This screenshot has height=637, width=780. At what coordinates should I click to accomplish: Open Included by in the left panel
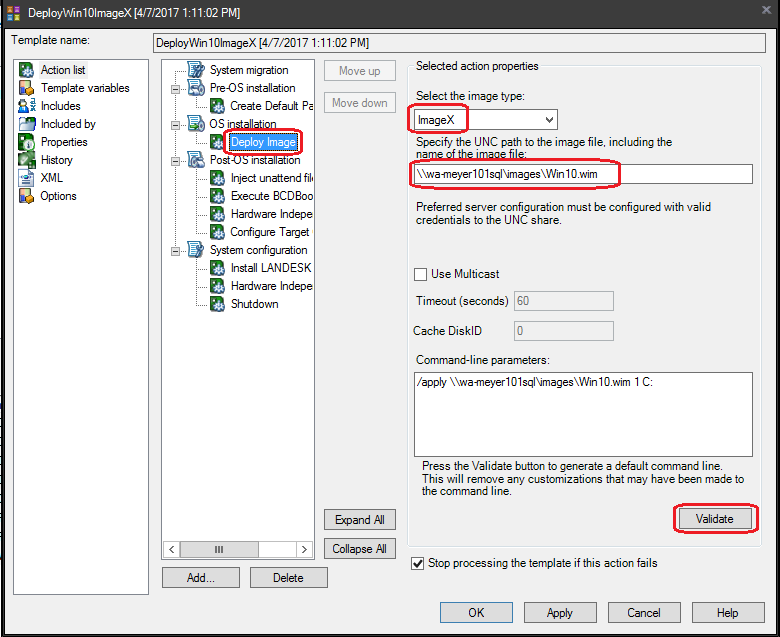pos(68,124)
